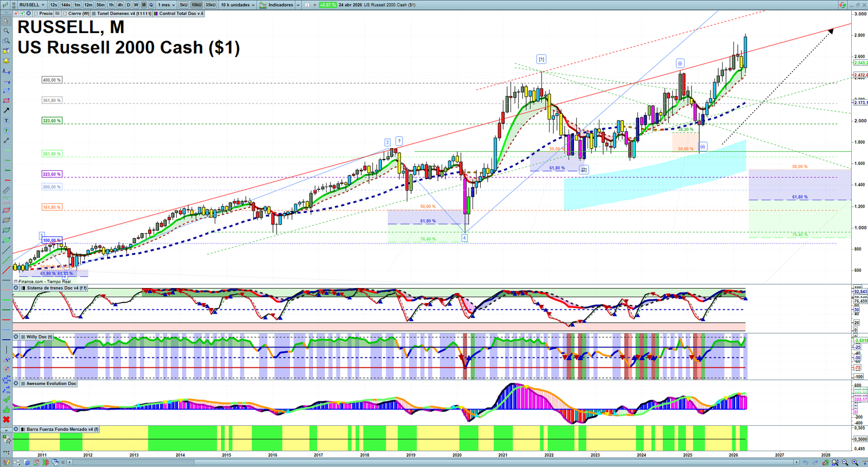Switch to the D daily timeframe
The height and width of the screenshot is (467, 868).
tap(129, 5)
